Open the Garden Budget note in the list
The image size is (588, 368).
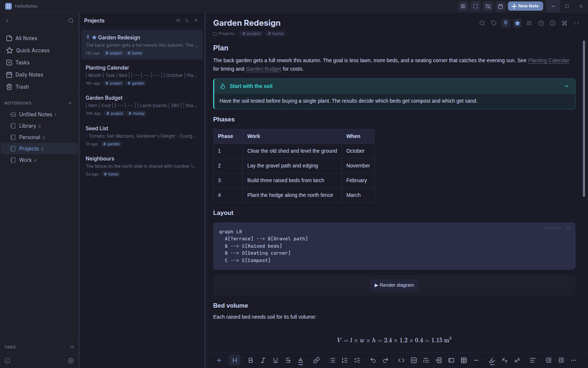click(142, 105)
